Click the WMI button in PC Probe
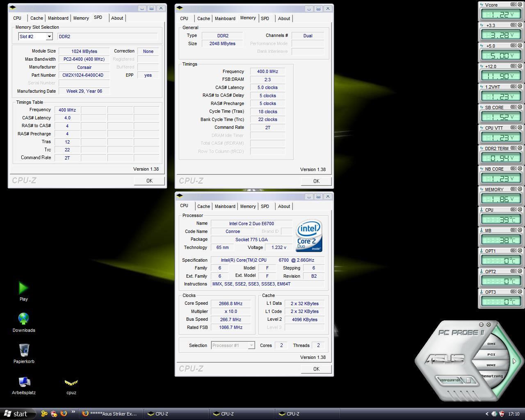This screenshot has height=420, width=525. [491, 365]
